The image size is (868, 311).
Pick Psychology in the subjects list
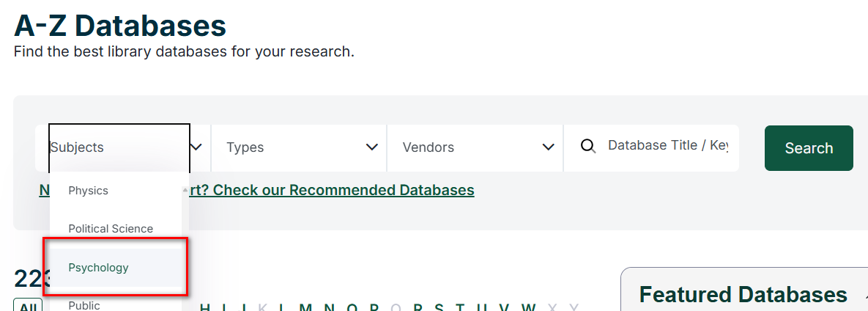[x=98, y=268]
